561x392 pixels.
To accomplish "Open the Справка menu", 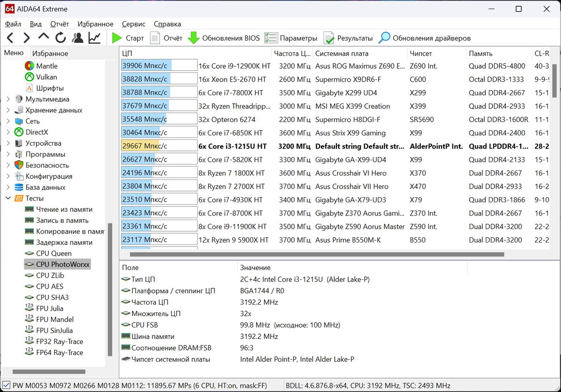I will tap(167, 24).
